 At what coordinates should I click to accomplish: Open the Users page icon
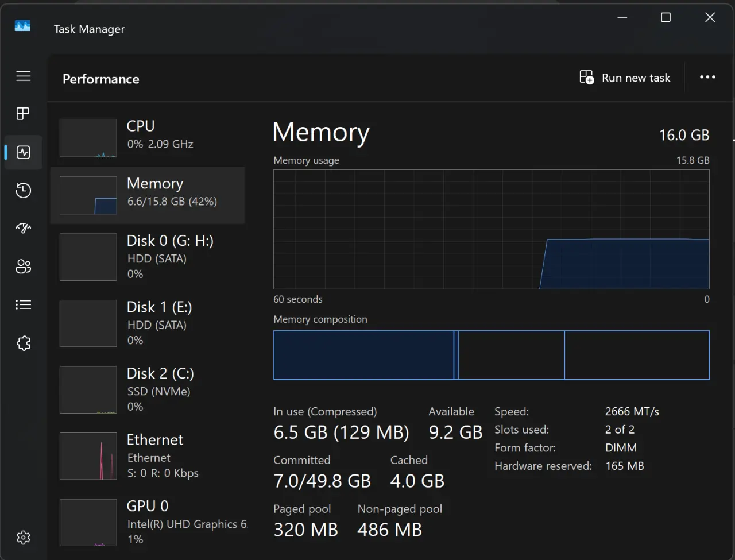pyautogui.click(x=24, y=267)
